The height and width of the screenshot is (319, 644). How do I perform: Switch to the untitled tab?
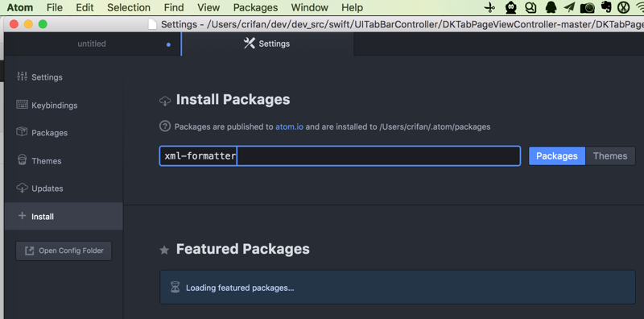click(92, 43)
